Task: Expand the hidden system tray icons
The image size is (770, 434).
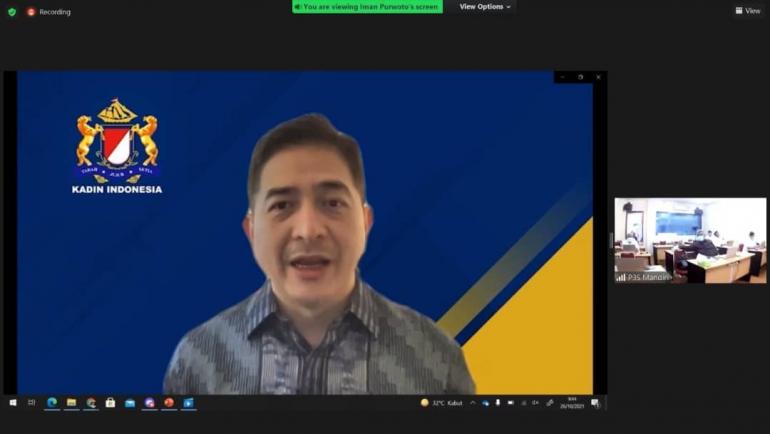Action: point(472,403)
